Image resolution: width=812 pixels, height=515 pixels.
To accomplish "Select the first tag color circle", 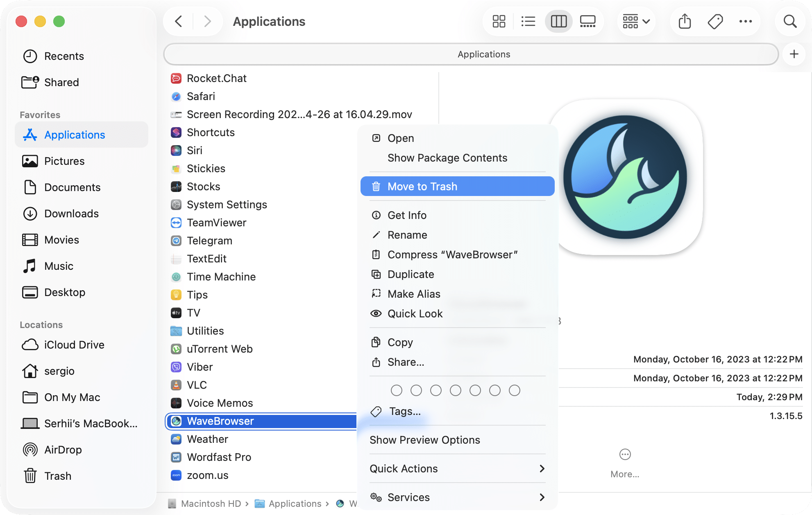I will (x=396, y=390).
